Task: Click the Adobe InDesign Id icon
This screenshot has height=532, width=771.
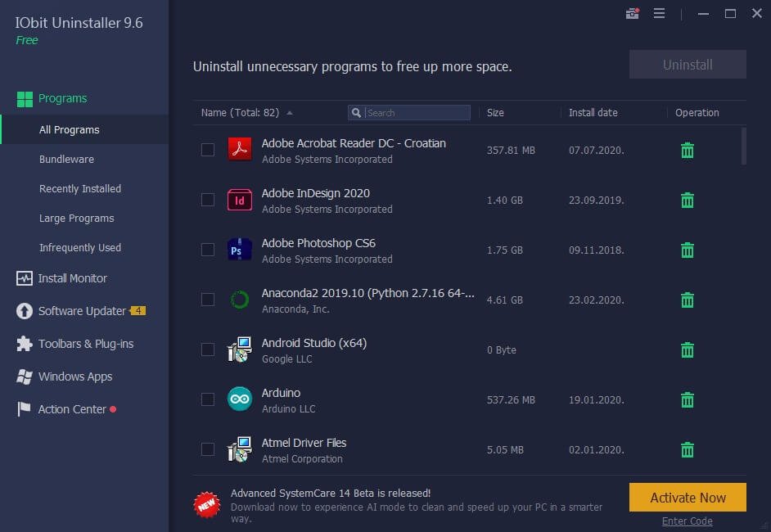Action: click(240, 201)
